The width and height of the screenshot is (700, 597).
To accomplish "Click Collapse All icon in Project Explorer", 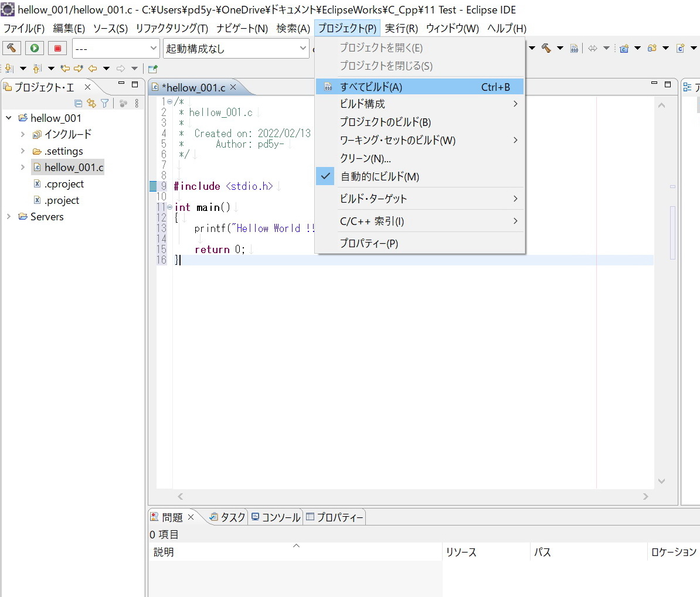I will (78, 104).
